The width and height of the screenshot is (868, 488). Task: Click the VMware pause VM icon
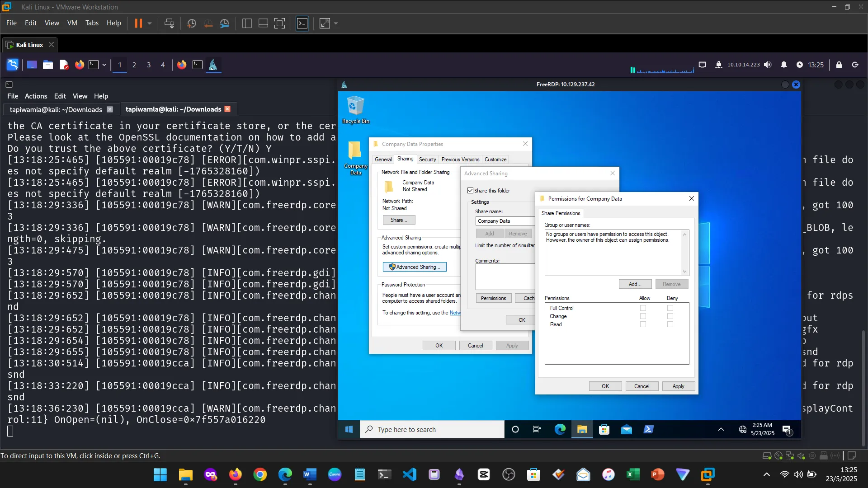138,23
